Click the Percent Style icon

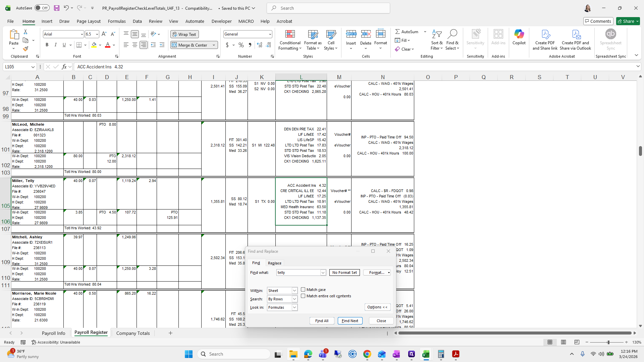241,45
